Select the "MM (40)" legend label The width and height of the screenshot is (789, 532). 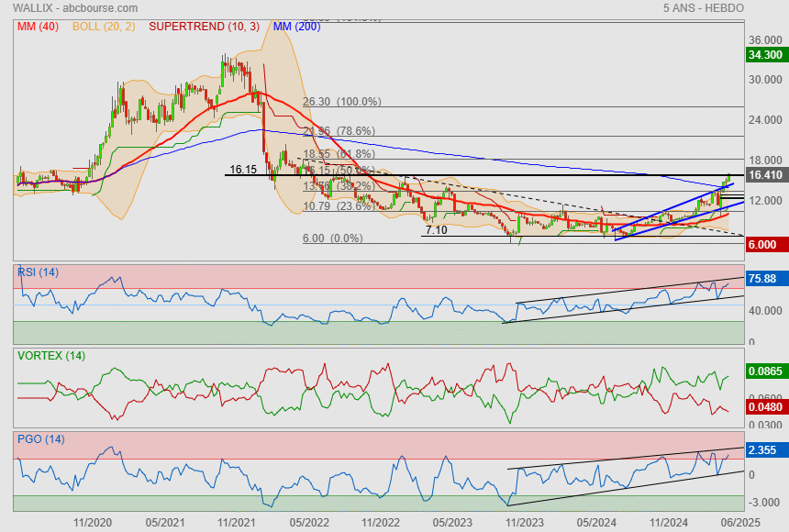coord(38,27)
